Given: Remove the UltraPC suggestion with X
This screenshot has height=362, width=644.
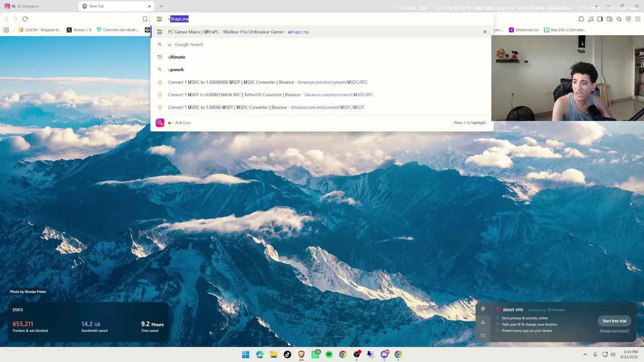Looking at the screenshot, I should pos(485,32).
